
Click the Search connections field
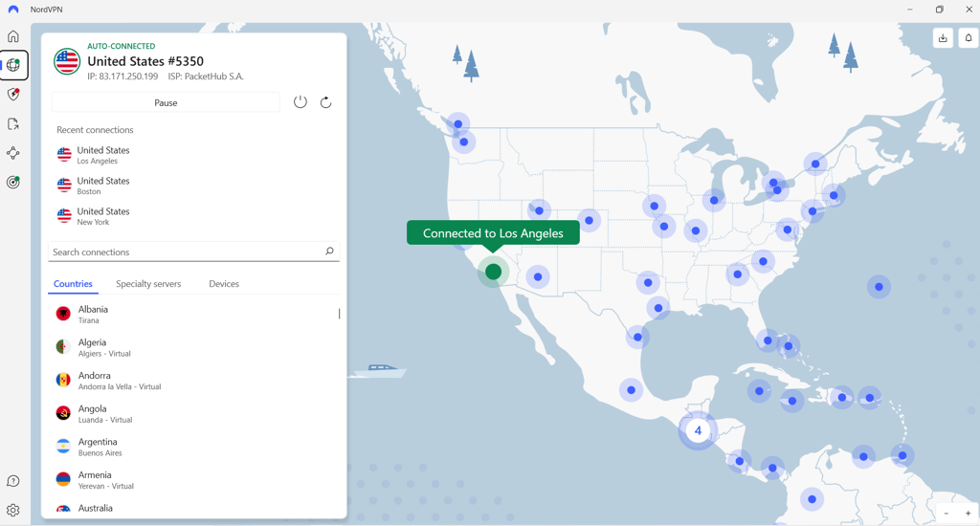[x=193, y=252]
